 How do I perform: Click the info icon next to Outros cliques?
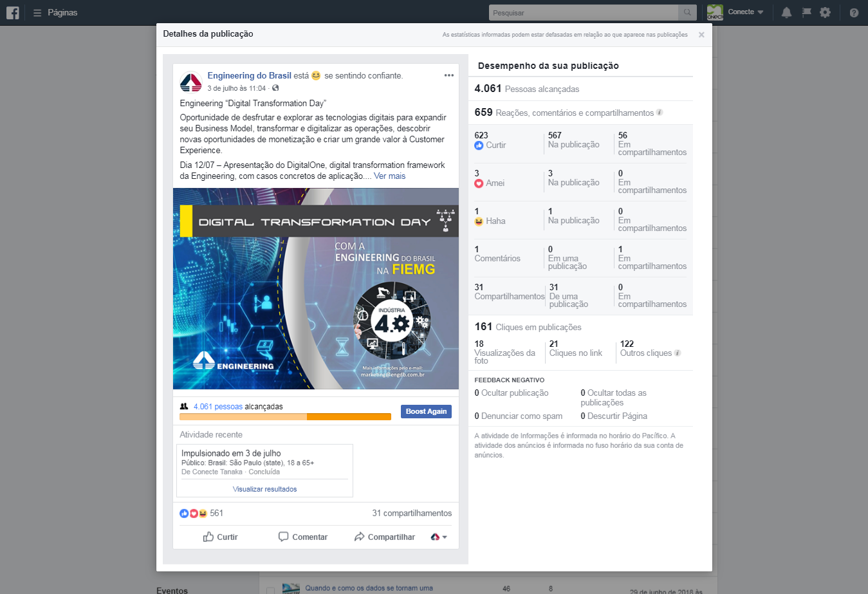678,353
